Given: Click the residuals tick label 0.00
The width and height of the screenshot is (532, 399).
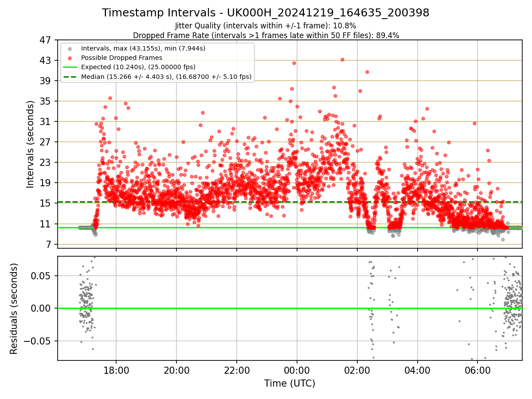Looking at the screenshot, I should (x=42, y=308).
